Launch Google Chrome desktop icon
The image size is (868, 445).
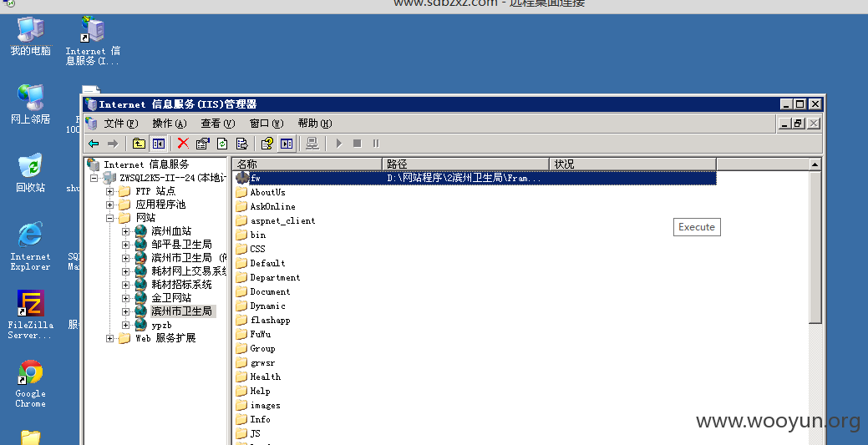(30, 384)
